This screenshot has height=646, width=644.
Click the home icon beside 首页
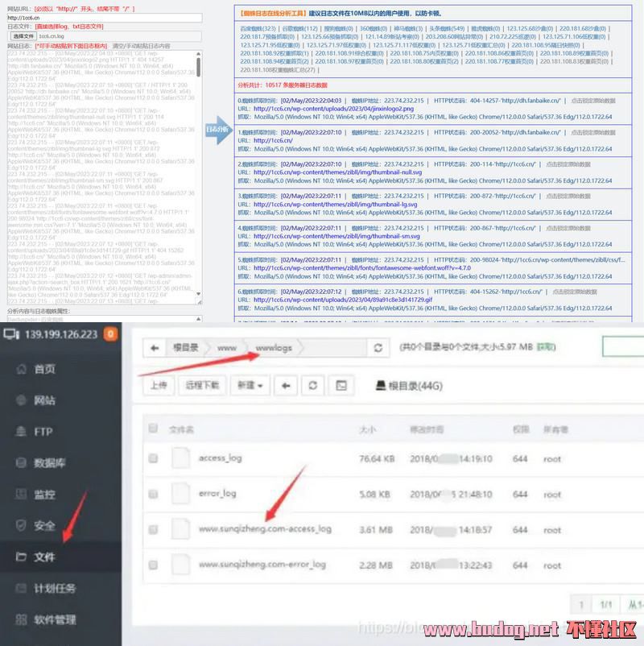click(x=21, y=369)
